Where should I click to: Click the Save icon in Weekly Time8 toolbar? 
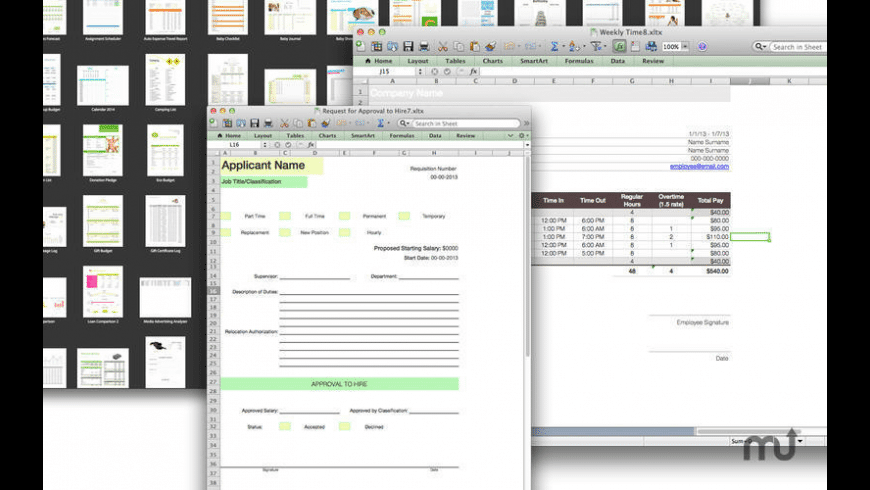[408, 47]
